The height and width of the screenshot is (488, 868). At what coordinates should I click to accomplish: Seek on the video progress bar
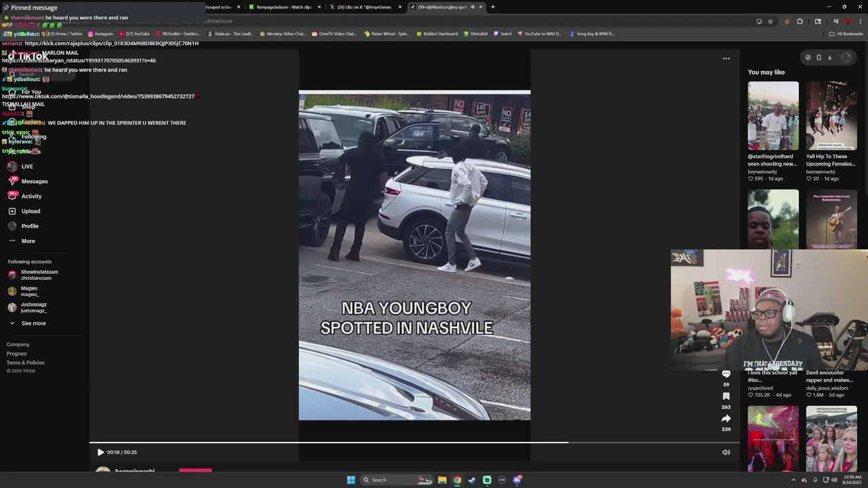point(414,443)
